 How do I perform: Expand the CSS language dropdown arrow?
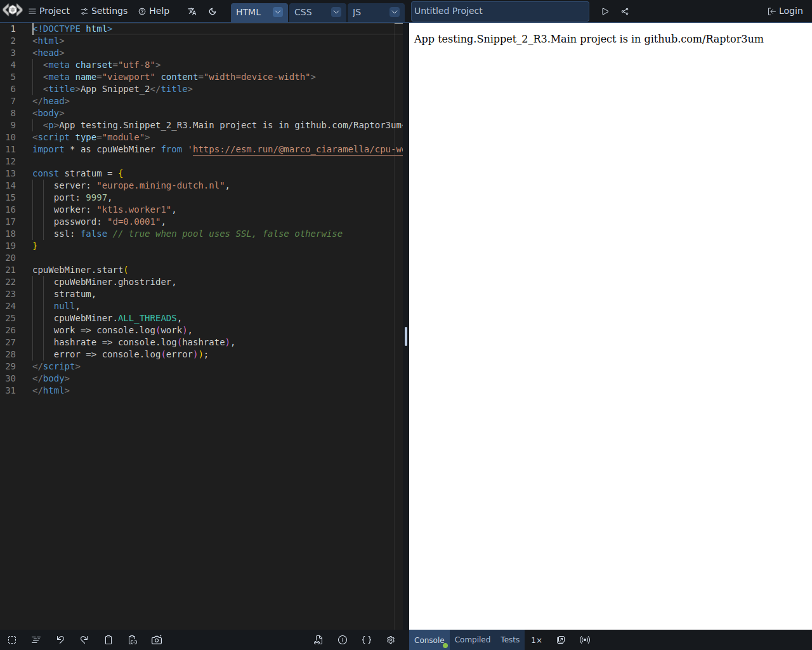(336, 12)
